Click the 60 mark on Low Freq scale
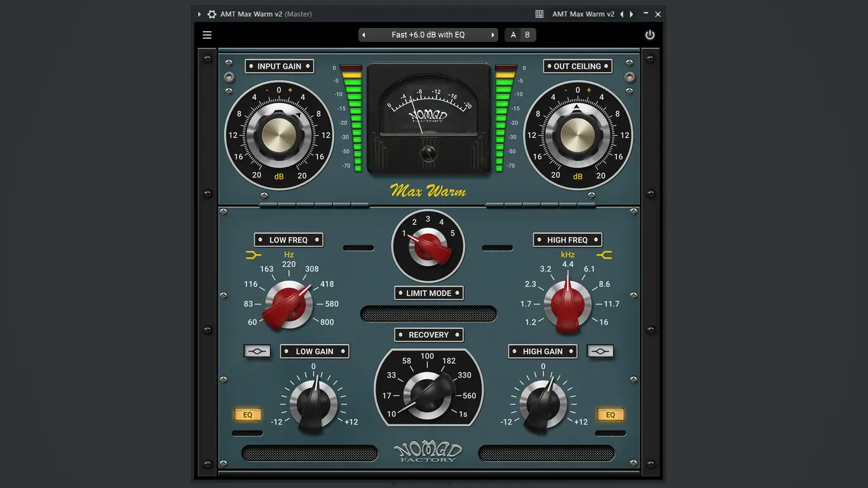The height and width of the screenshot is (488, 868). pos(252,322)
